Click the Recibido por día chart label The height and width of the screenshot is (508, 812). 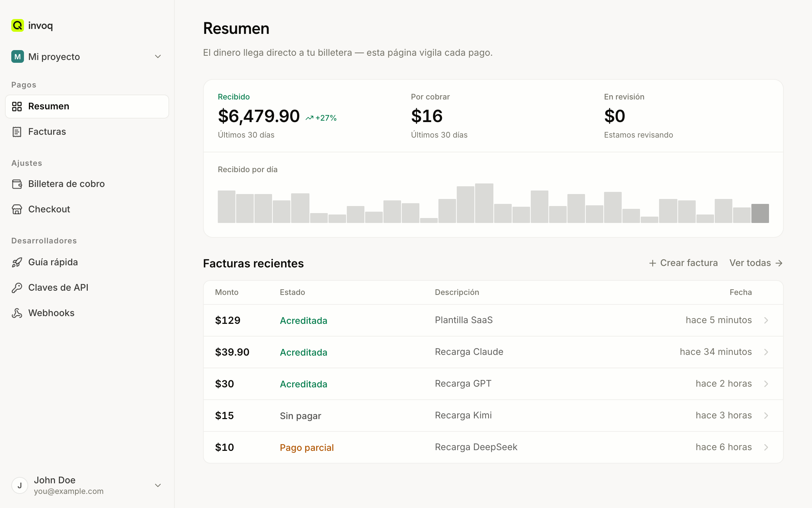248,169
